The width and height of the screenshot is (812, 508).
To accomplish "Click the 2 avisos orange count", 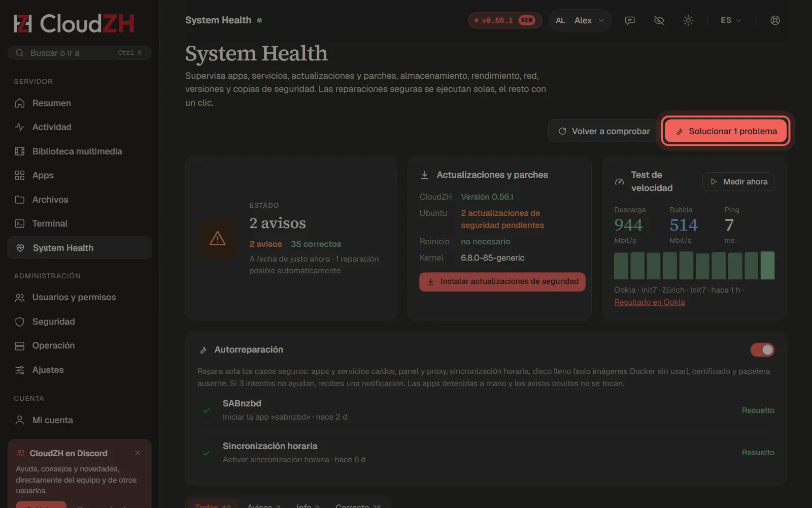I will tap(265, 244).
